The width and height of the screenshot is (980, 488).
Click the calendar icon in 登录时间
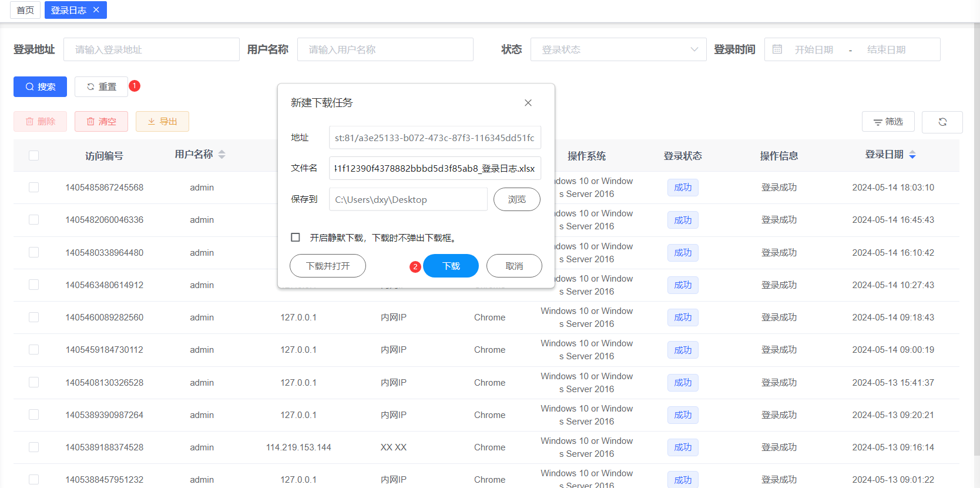(x=777, y=49)
